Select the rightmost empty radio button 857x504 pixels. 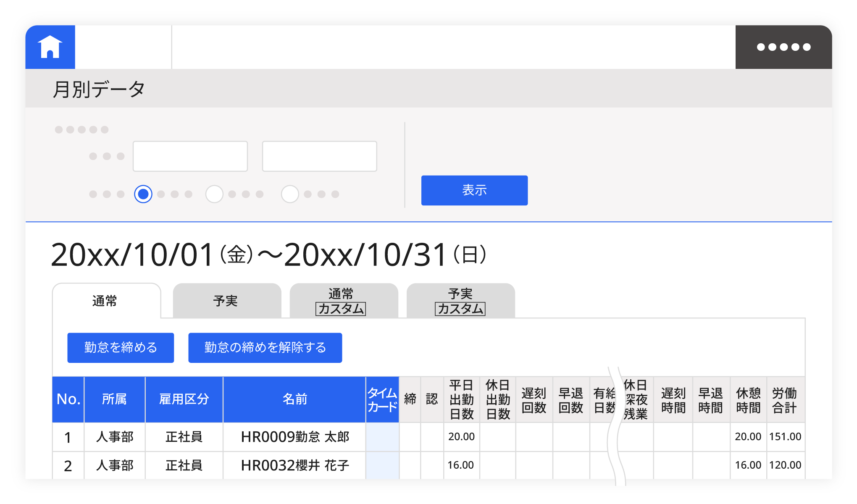coord(290,194)
